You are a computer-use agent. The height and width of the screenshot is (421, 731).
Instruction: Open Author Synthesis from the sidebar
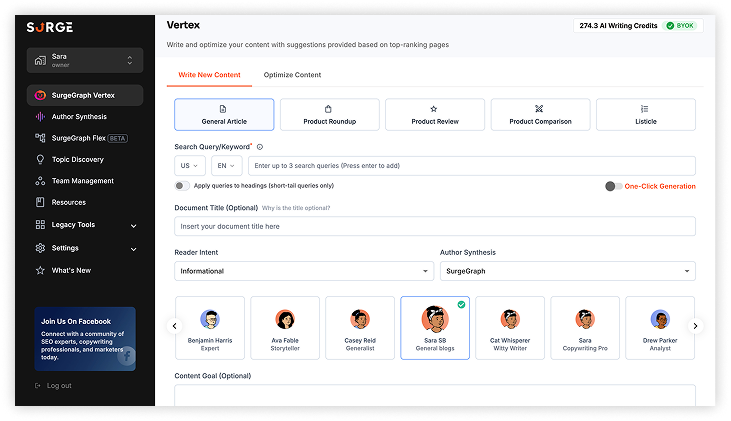coord(85,117)
